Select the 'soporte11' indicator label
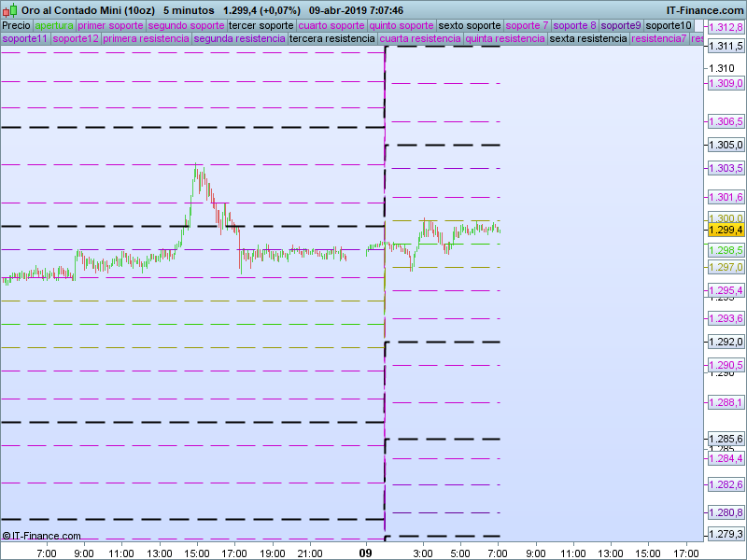 (x=25, y=39)
